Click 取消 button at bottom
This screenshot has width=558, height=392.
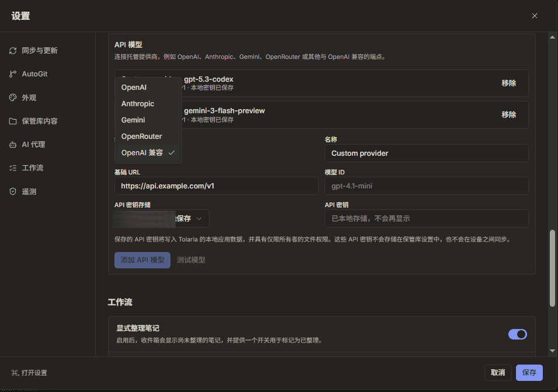coord(498,372)
